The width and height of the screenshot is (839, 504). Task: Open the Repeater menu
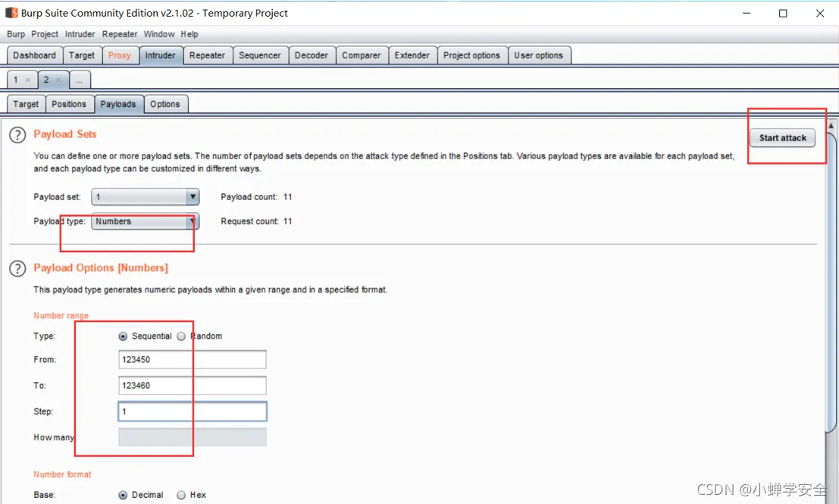pos(120,34)
